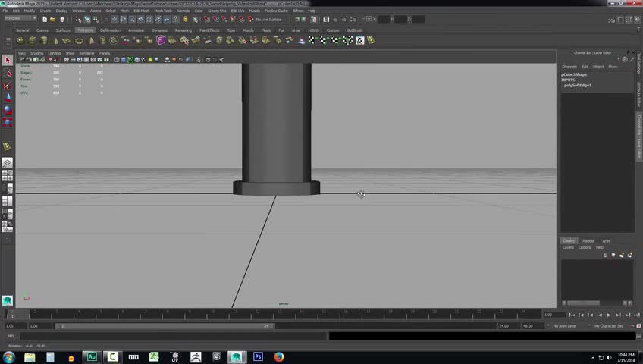643x364 pixels.
Task: Open the No Anim Layer dropdown
Action: click(565, 326)
